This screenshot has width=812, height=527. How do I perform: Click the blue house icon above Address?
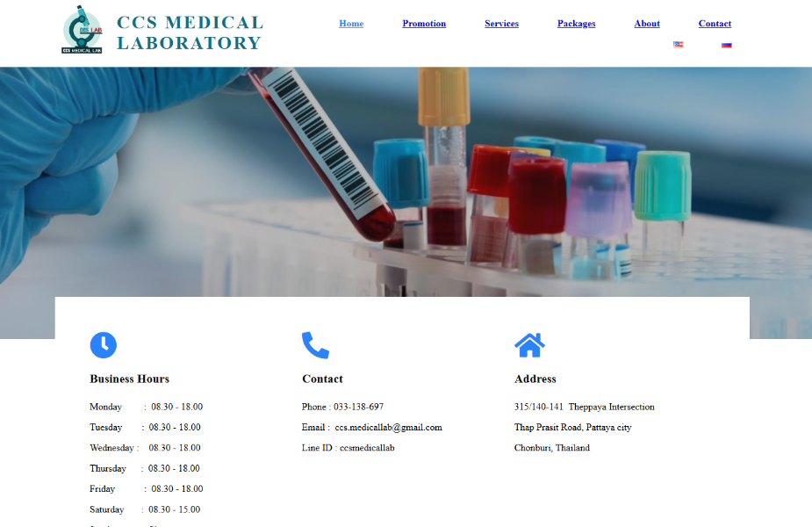coord(529,345)
